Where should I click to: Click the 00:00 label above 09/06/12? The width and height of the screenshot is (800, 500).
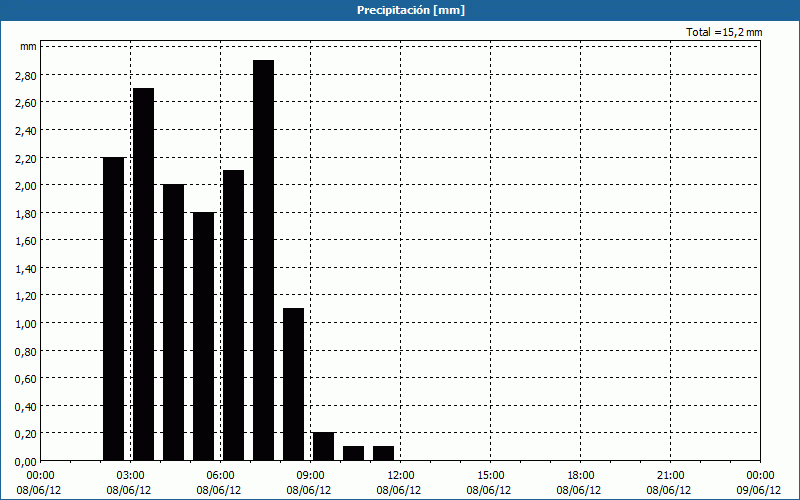coord(760,476)
